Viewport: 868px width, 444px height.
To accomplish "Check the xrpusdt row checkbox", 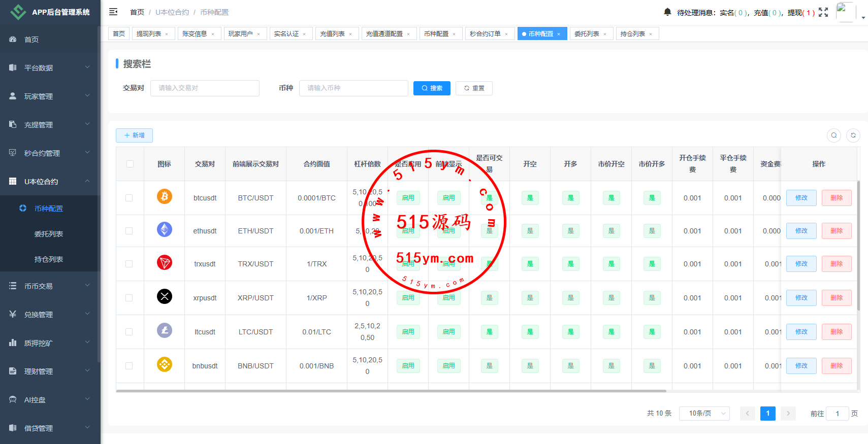I will (129, 298).
